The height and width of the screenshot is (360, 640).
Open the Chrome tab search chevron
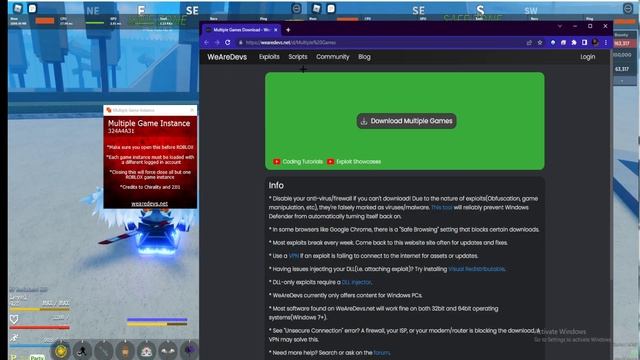(560, 27)
